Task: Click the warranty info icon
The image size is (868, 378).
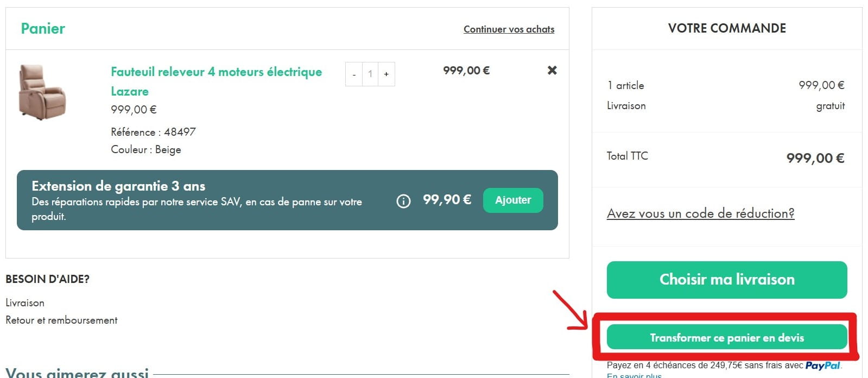Action: point(403,201)
